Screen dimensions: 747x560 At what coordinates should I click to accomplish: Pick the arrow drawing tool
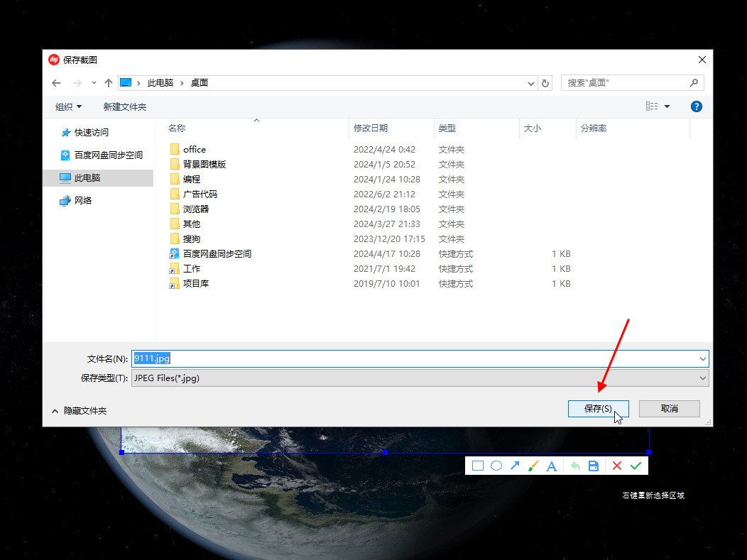point(515,466)
